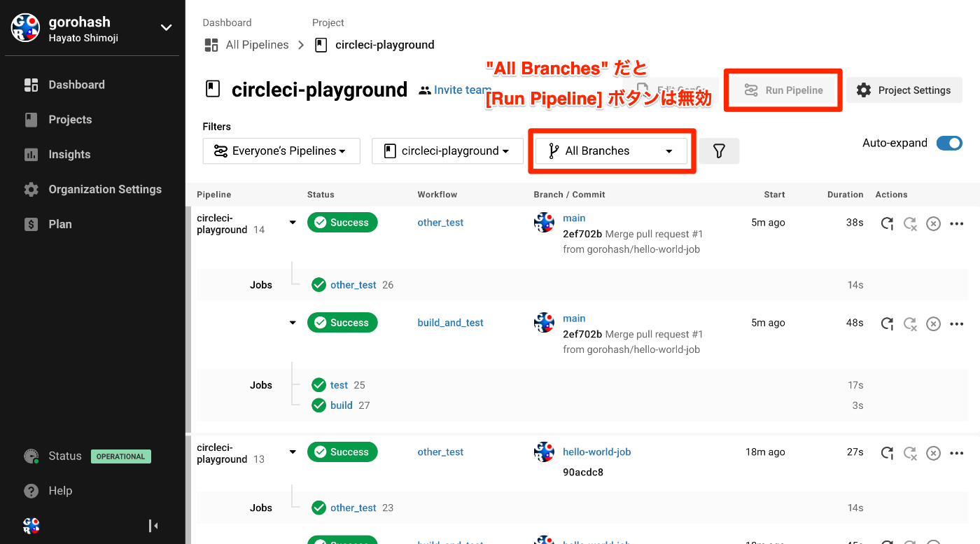Open Projects in the sidebar
This screenshot has height=544, width=980.
coord(70,120)
